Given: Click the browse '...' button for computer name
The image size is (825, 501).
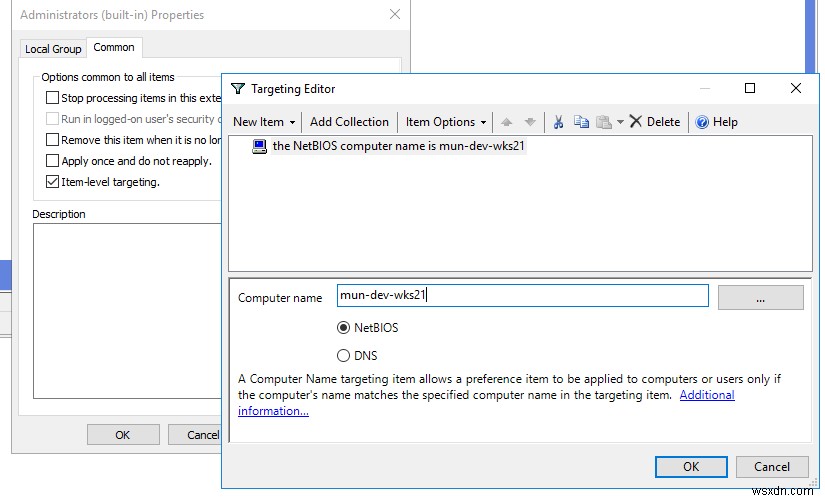Looking at the screenshot, I should (x=760, y=298).
